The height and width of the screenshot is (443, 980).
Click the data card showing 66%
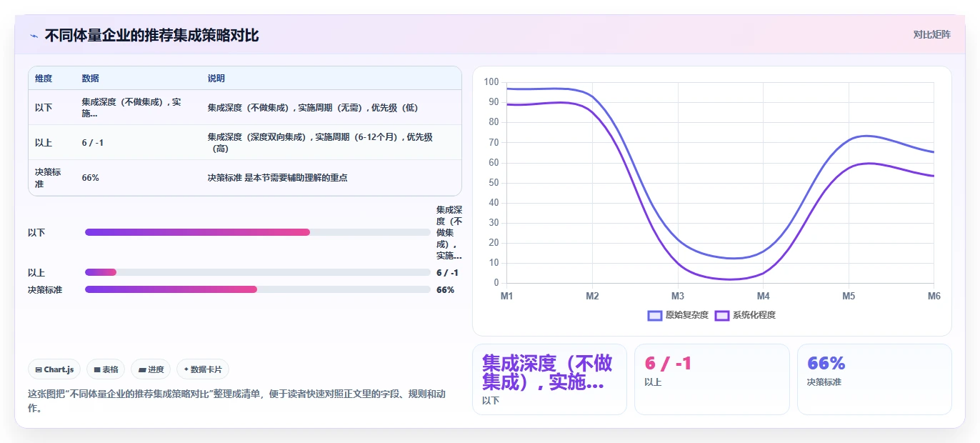point(874,379)
